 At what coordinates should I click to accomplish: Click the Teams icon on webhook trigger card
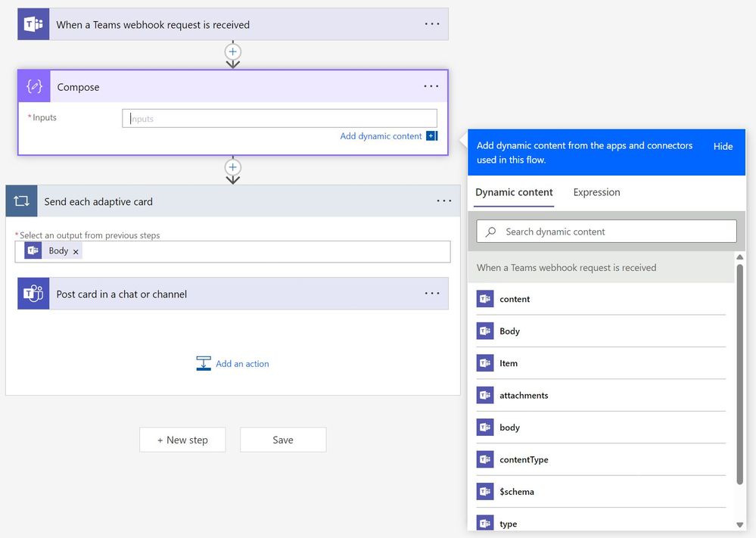33,24
